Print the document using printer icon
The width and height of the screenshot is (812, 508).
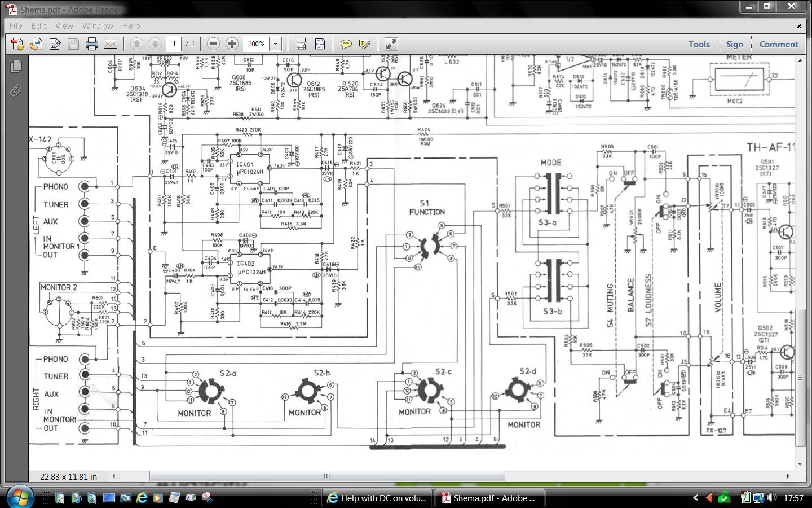click(92, 44)
